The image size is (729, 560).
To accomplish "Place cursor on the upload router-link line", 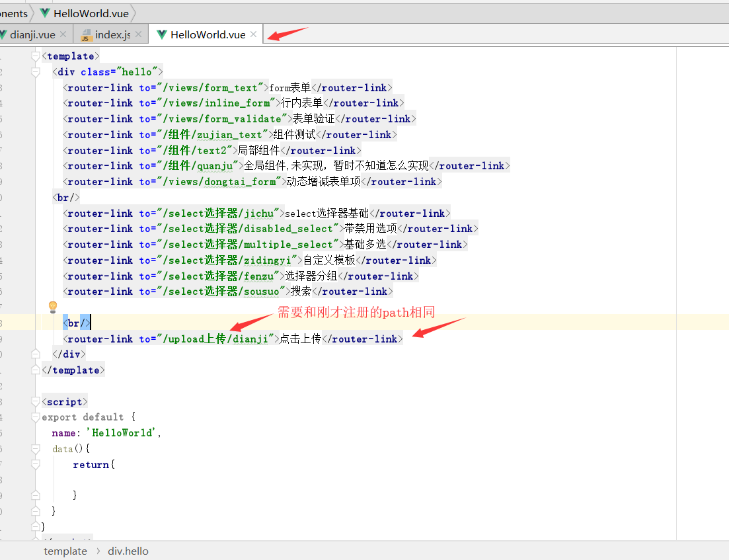I will (233, 339).
